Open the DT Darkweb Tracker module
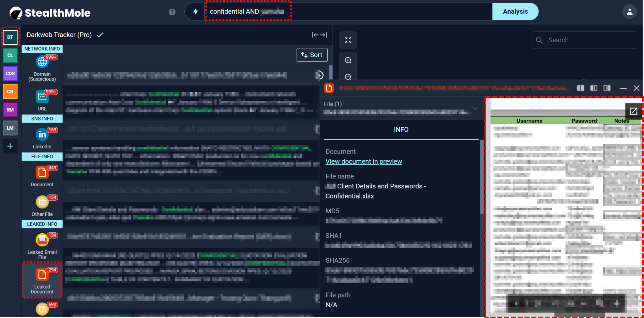Screen dimensions: 644x318 pyautogui.click(x=10, y=37)
